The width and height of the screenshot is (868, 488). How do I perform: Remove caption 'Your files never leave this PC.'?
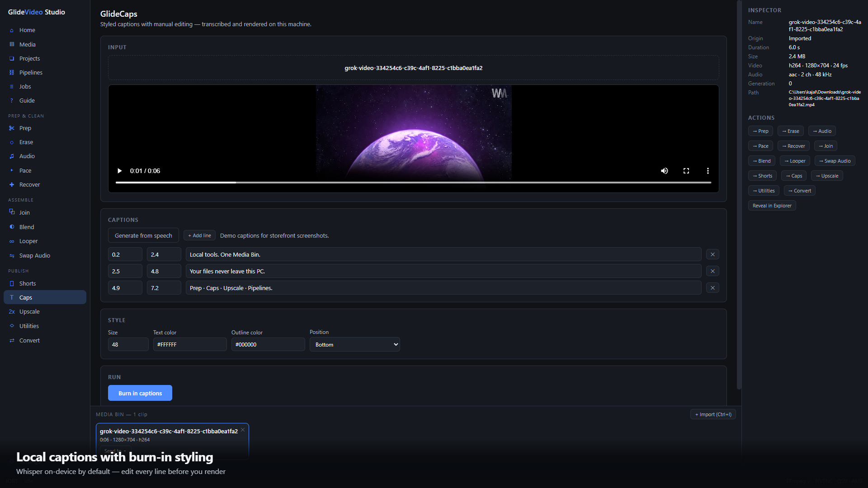pos(712,271)
